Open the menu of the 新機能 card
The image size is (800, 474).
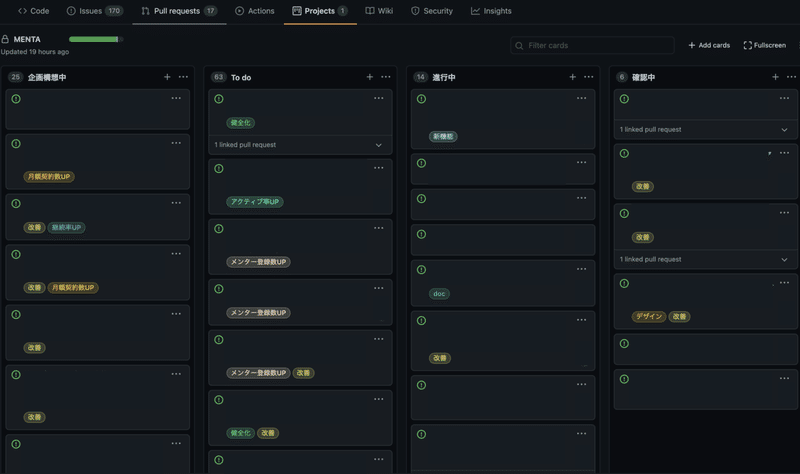coord(581,98)
